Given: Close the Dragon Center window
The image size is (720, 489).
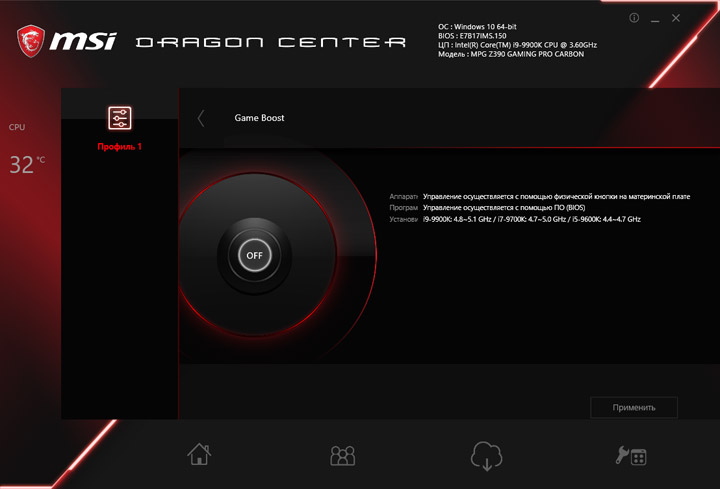Looking at the screenshot, I should pos(676,18).
